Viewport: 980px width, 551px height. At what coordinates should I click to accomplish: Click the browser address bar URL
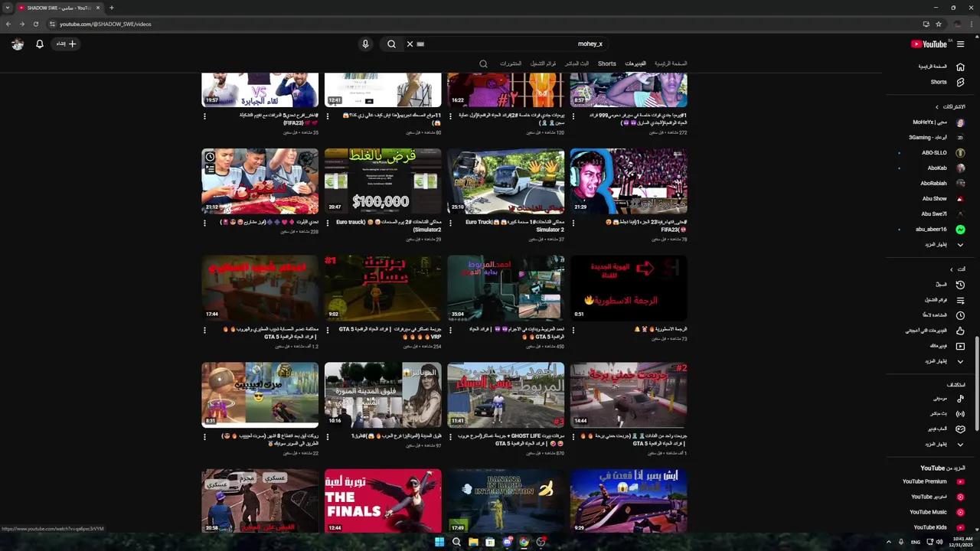pyautogui.click(x=106, y=24)
